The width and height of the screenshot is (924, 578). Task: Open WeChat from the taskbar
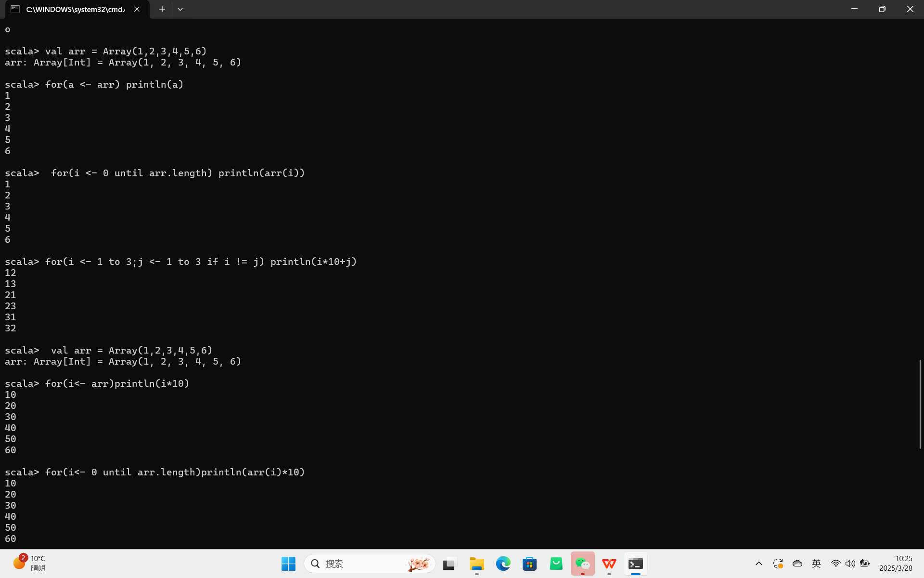point(582,564)
